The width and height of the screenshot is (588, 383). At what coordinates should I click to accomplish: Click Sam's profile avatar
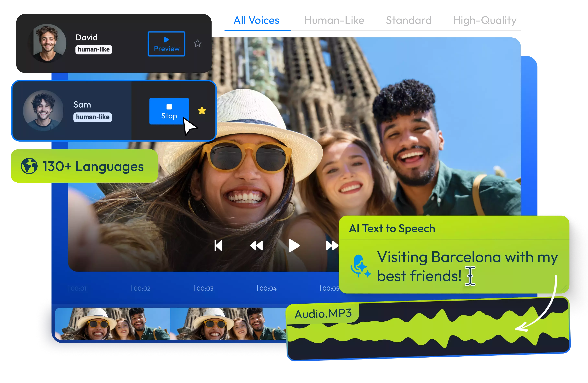(x=43, y=110)
